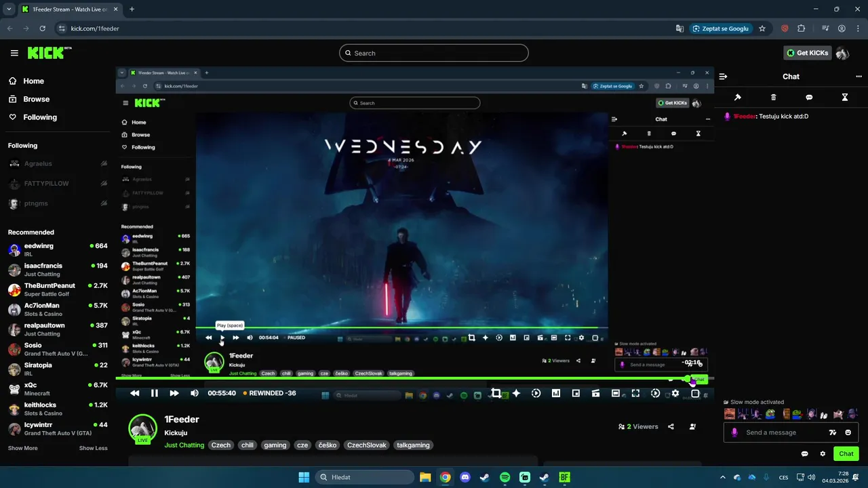The image size is (868, 488).
Task: Mute the stream volume
Action: pyautogui.click(x=195, y=393)
